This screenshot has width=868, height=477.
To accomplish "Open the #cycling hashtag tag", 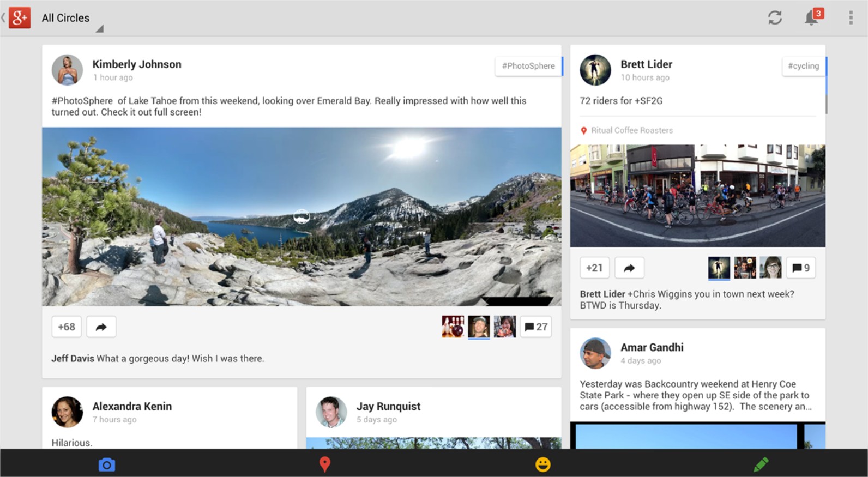I will coord(803,66).
